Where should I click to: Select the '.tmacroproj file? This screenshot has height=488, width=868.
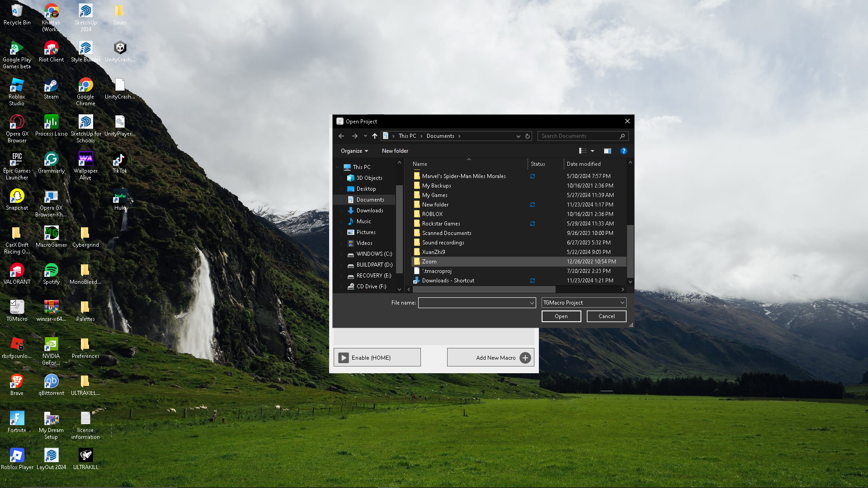(437, 271)
